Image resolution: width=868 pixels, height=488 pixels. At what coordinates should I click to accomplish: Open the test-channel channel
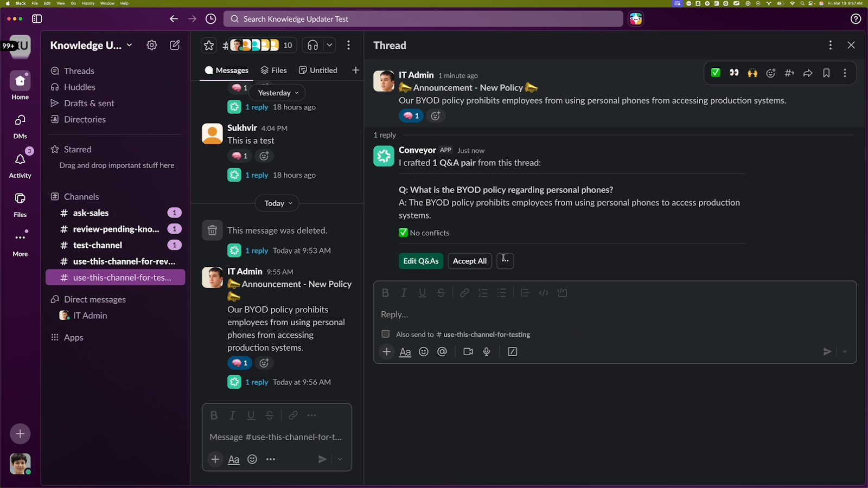click(x=116, y=245)
